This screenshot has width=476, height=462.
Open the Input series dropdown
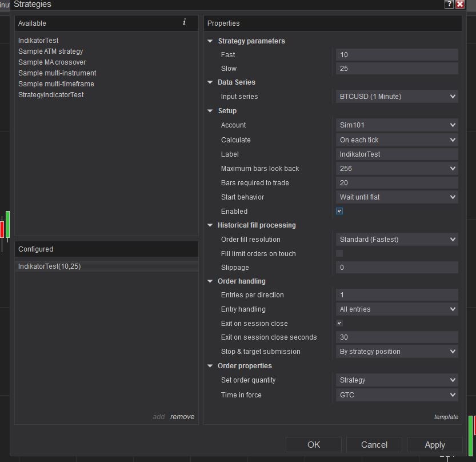(x=397, y=97)
